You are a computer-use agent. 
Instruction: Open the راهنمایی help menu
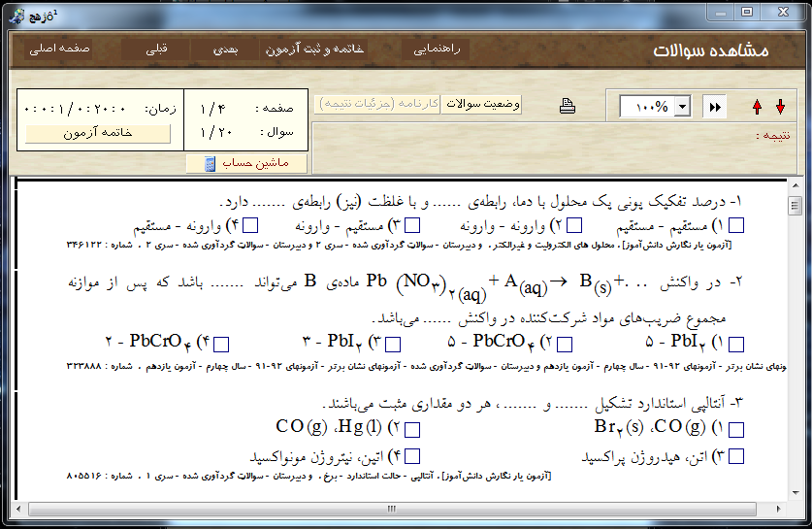click(436, 49)
